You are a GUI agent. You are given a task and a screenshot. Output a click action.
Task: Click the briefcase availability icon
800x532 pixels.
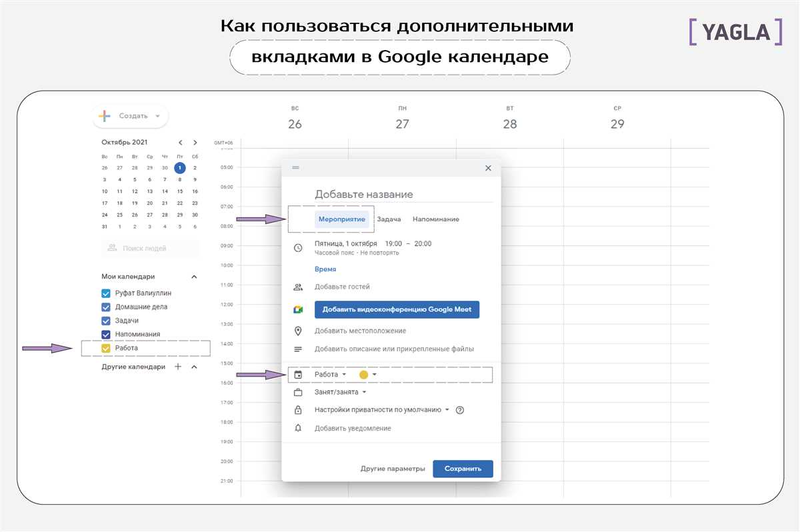(x=298, y=393)
